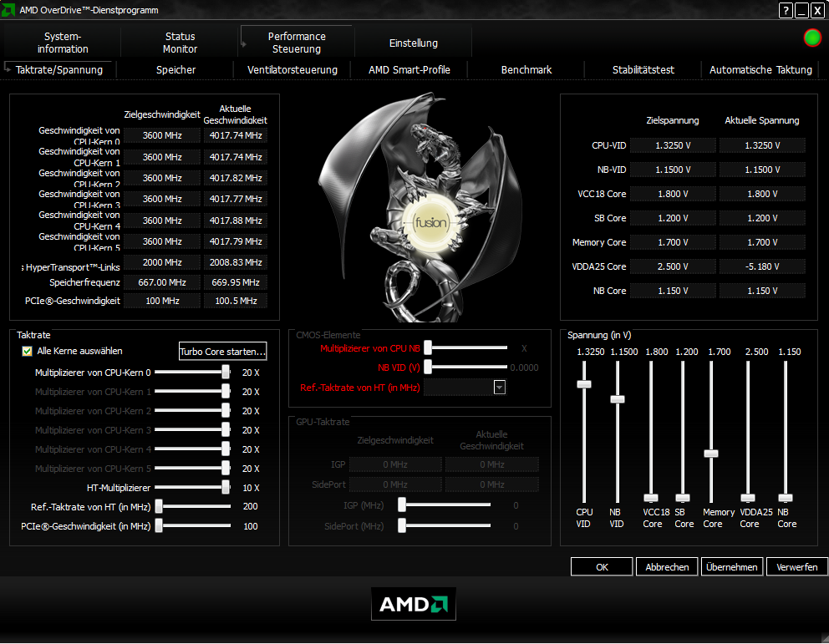The width and height of the screenshot is (829, 644).
Task: Confirm with the OK button
Action: point(602,567)
